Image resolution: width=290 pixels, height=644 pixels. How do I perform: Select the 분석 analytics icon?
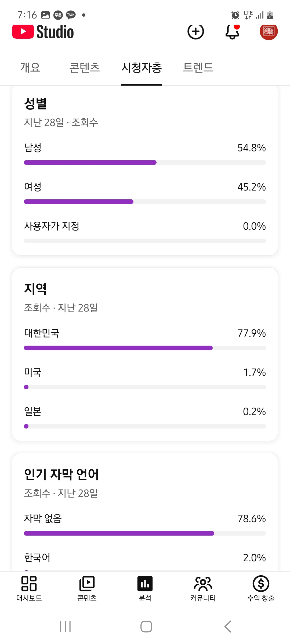point(145,588)
